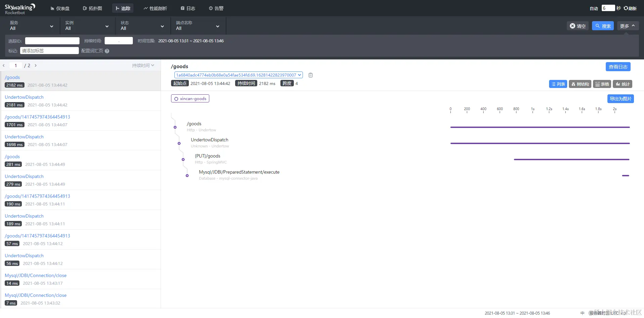Click the 清空 clear button
This screenshot has width=644, height=318.
coord(578,26)
